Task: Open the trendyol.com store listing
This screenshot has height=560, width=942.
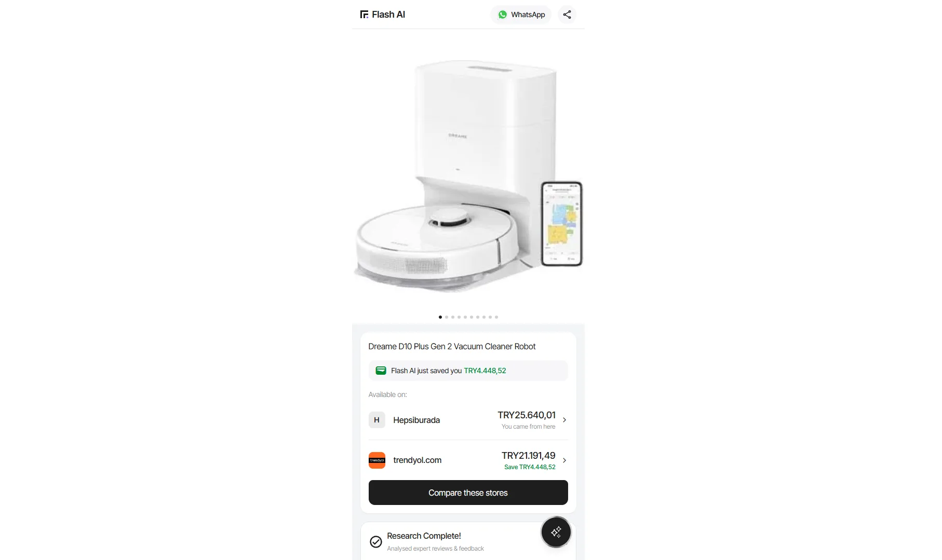Action: [x=468, y=460]
